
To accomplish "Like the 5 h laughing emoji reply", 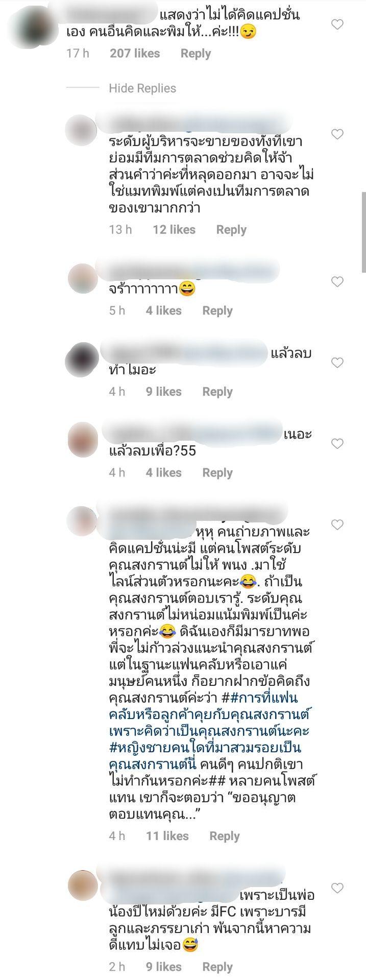I will tap(337, 281).
